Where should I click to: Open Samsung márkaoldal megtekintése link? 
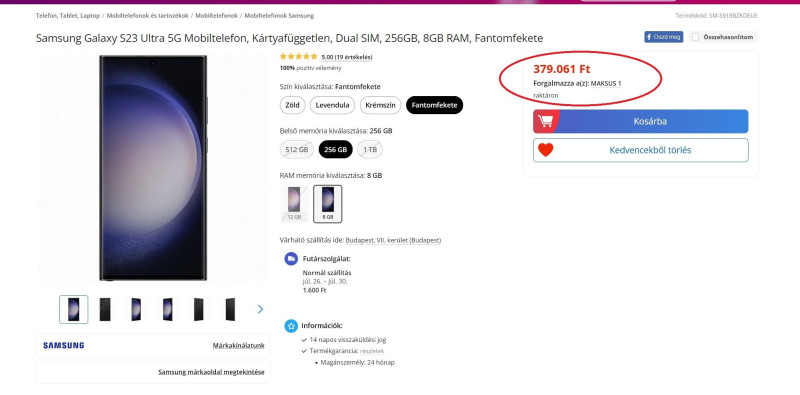(x=211, y=372)
